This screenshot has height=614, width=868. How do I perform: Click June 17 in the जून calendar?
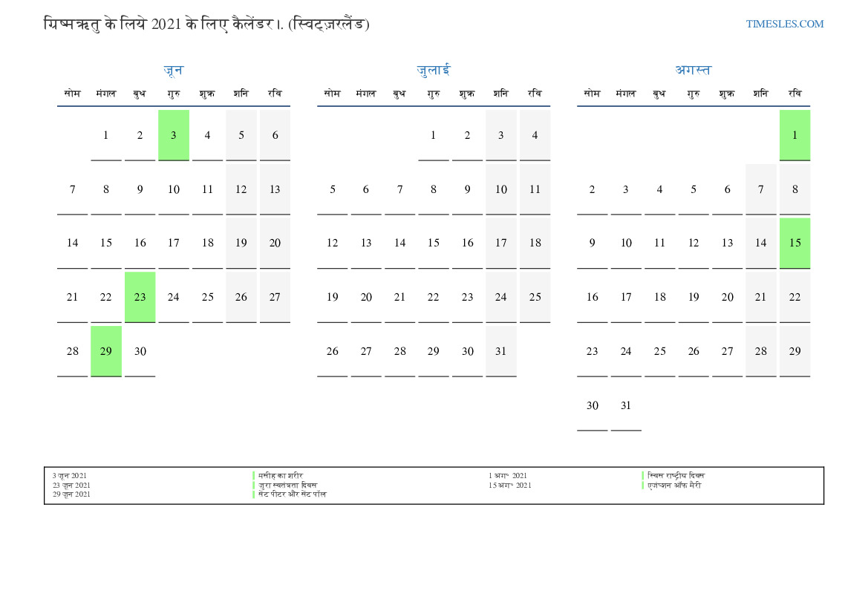(x=174, y=243)
